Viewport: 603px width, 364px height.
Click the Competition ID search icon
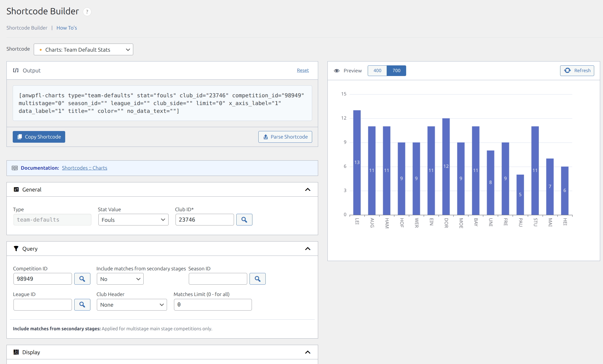click(x=82, y=279)
